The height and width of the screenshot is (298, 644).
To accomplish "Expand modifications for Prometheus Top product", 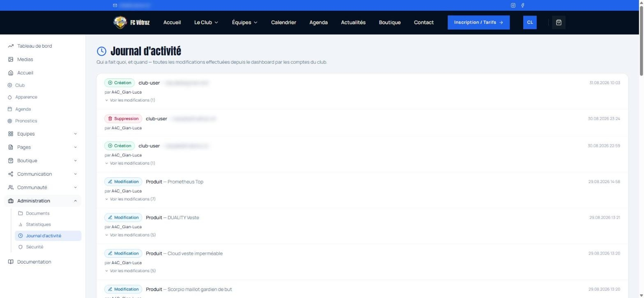I will click(130, 199).
